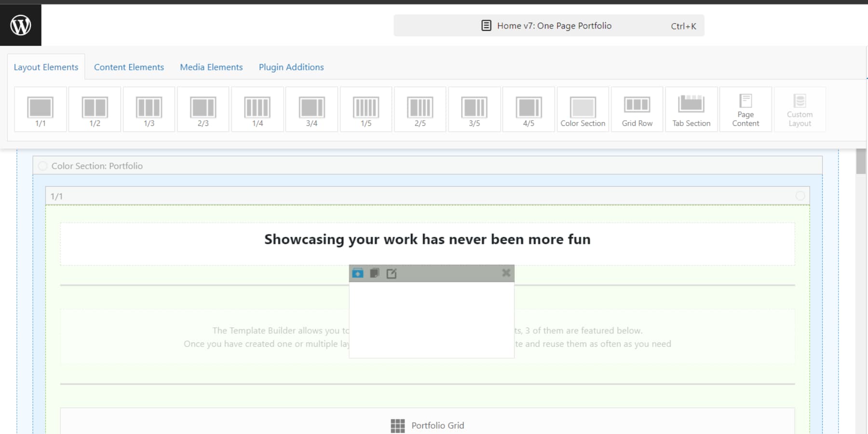Open the Plugin Additions tab
Viewport: 868px width, 434px height.
coord(291,67)
